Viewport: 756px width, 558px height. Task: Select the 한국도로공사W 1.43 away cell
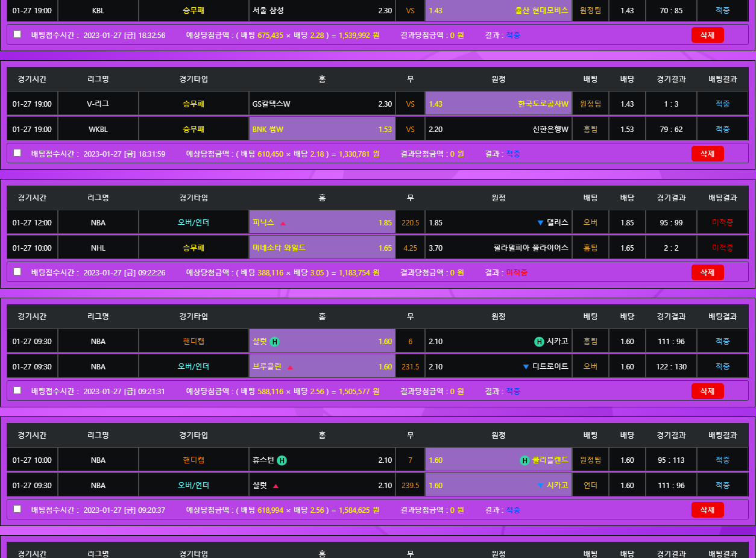click(498, 104)
